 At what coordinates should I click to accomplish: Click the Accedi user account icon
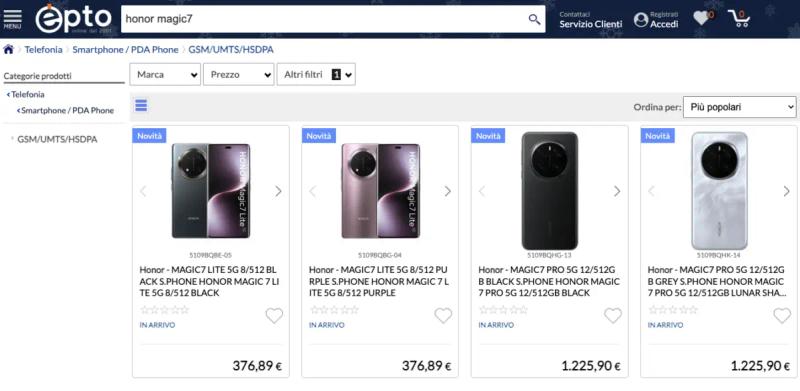[x=641, y=20]
